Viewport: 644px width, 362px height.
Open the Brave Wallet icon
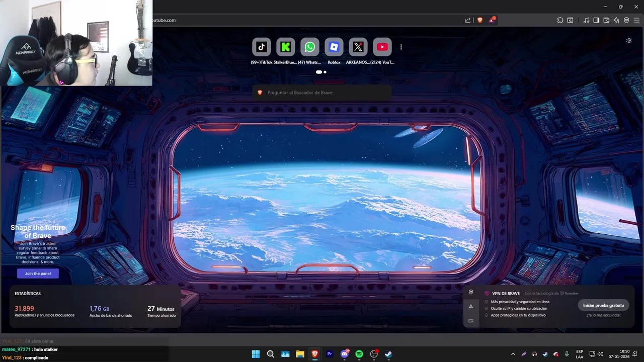(x=606, y=20)
